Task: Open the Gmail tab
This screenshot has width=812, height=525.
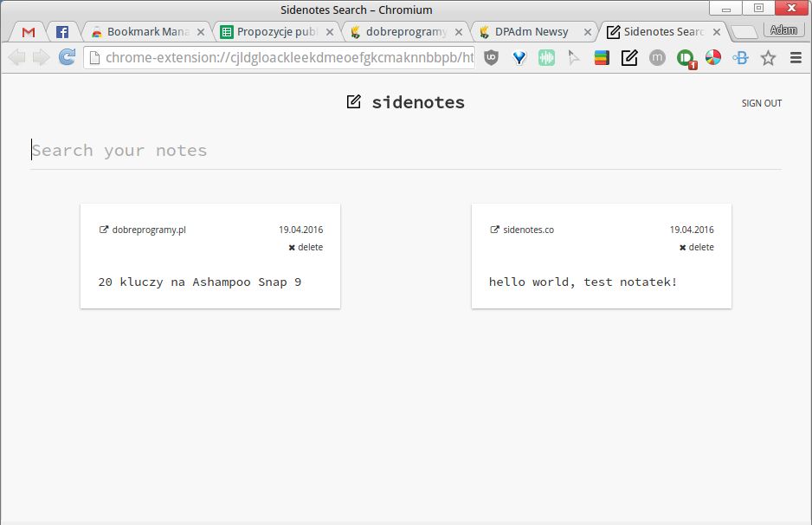Action: coord(29,32)
